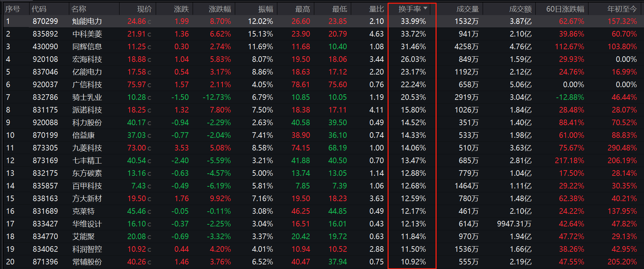This screenshot has width=644, height=269.
Task: Click stock code 871396
Action: [x=45, y=262]
